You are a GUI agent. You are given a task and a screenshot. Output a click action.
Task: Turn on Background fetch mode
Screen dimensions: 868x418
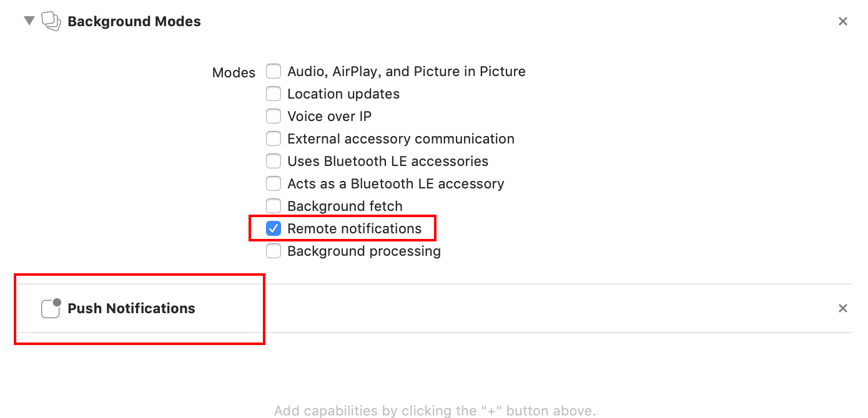click(x=274, y=206)
